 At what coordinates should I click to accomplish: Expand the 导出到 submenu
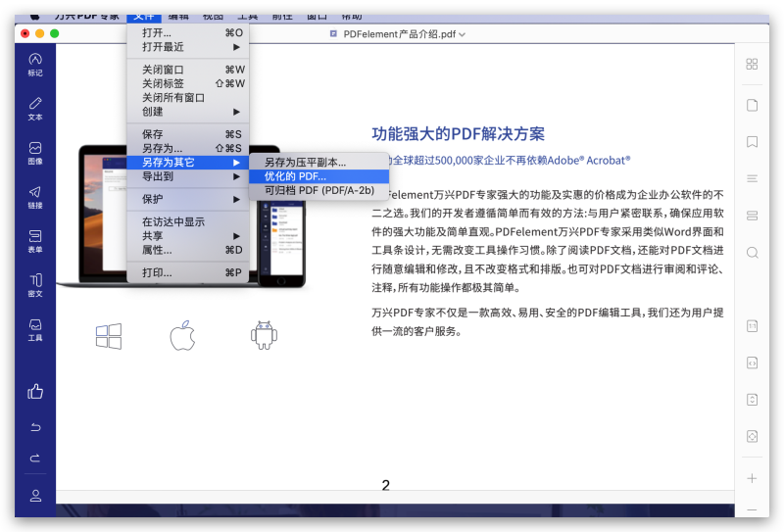coord(188,176)
